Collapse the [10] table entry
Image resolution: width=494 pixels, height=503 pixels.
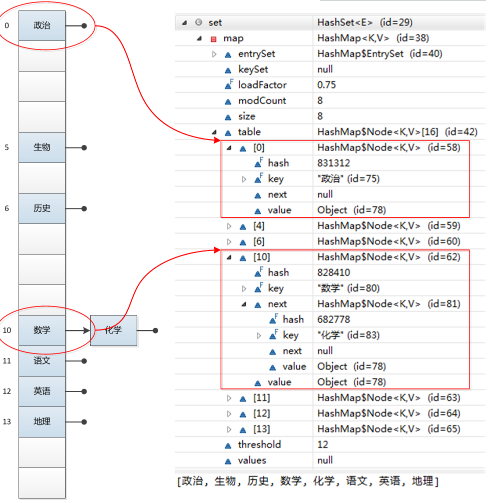tap(229, 257)
